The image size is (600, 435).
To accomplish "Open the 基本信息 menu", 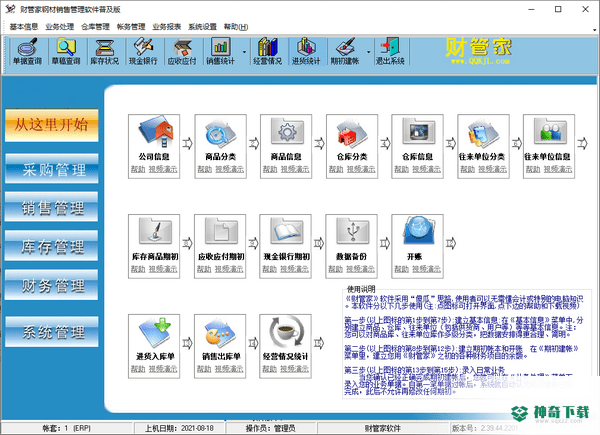I will [x=24, y=26].
